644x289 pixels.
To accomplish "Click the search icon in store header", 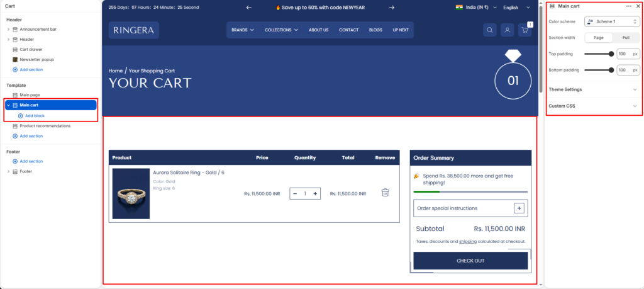I will [490, 30].
